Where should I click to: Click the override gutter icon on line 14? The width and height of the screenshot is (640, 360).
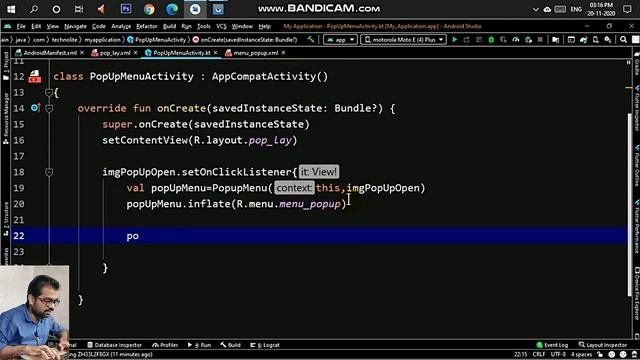click(36, 108)
